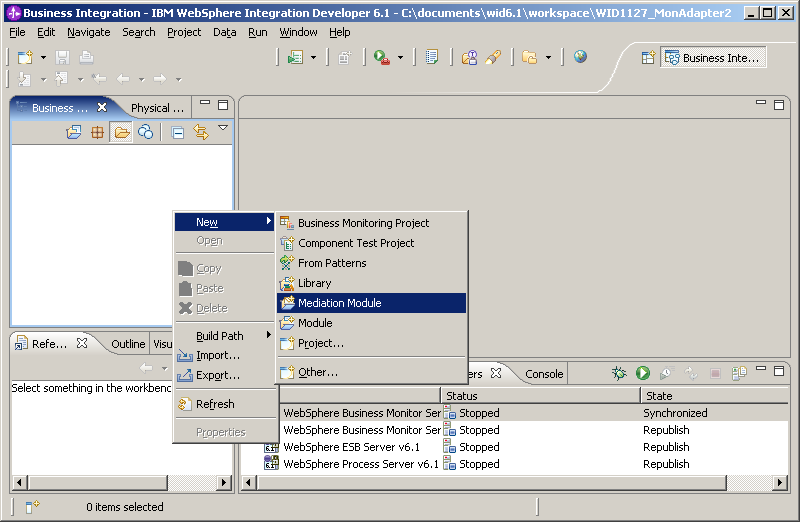Click Refresh in context menu

[x=224, y=404]
